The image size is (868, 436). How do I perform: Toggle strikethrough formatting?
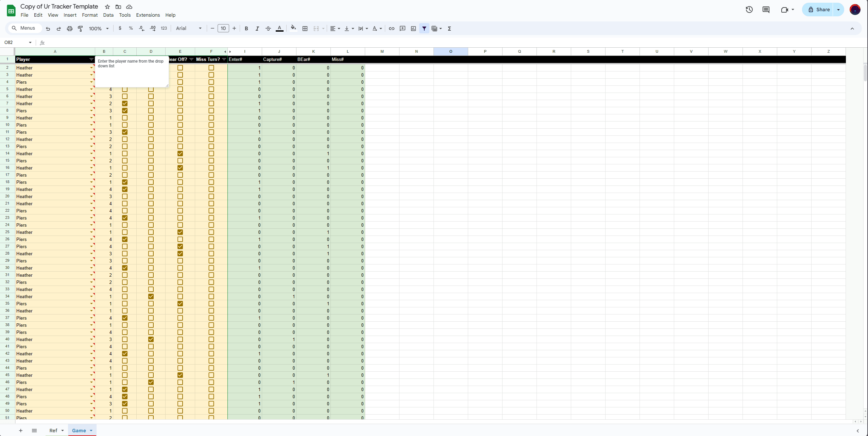268,29
